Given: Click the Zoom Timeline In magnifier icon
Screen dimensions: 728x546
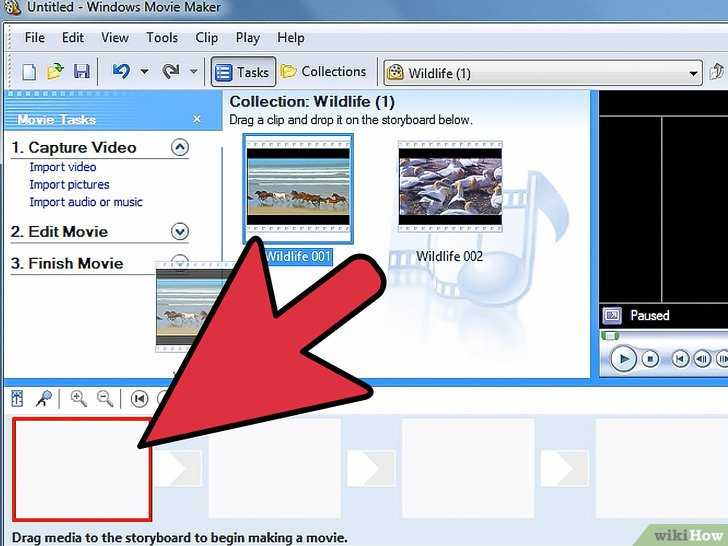Looking at the screenshot, I should [x=78, y=398].
